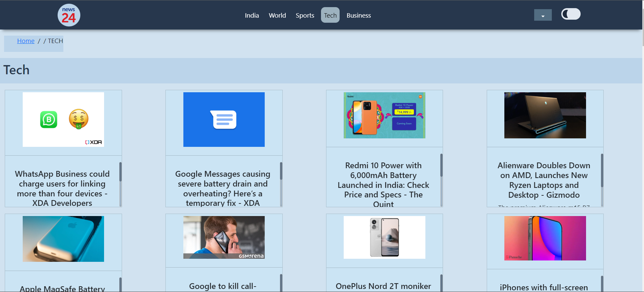Open the WhatsApp Business article thumbnail
Screen dimensions: 644x292
63,119
